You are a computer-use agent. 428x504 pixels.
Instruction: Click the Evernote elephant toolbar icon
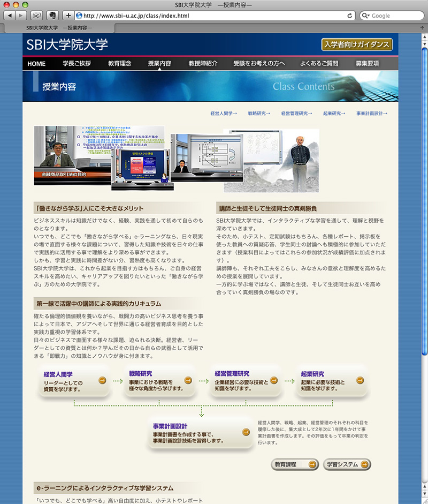[x=52, y=16]
